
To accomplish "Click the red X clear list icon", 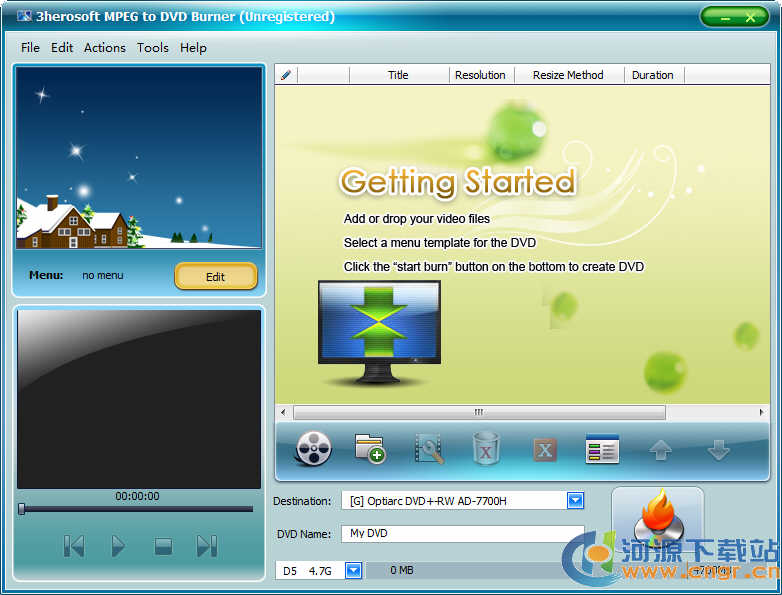I will (544, 450).
